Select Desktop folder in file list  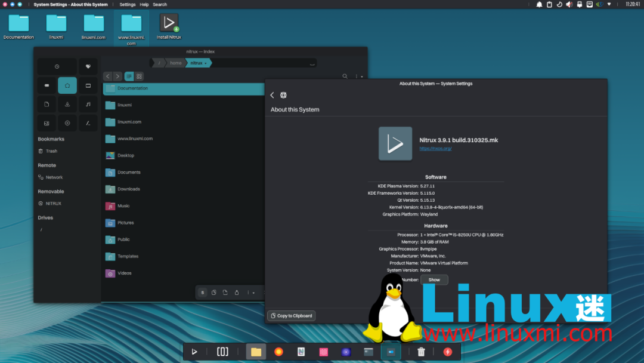[x=184, y=155]
